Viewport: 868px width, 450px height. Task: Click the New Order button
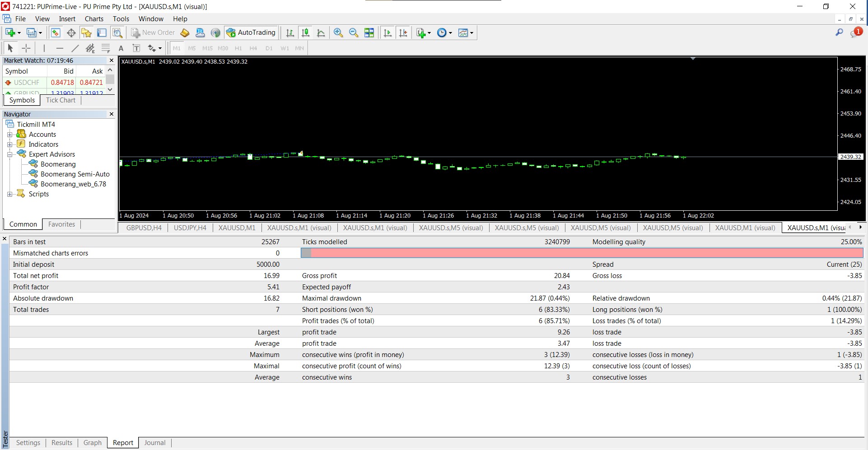point(153,32)
